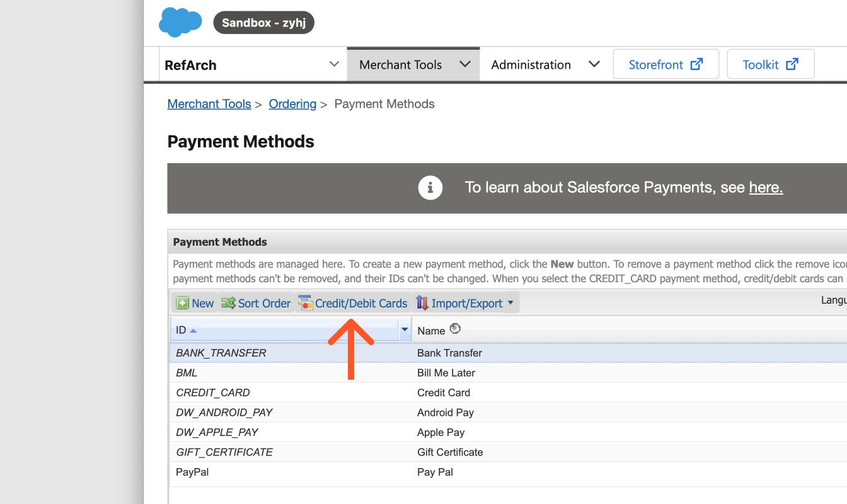Click the Credit/Debit Cards card icon
This screenshot has height=504, width=847.
tap(306, 303)
